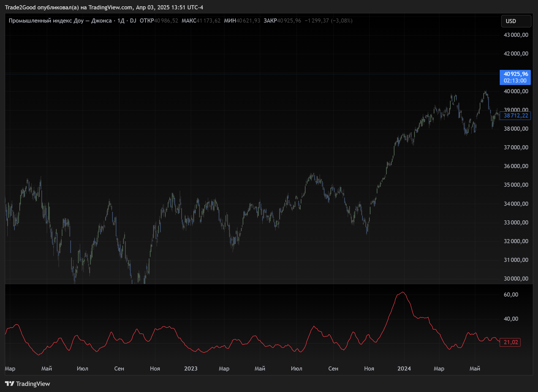Click the −1 299,37 (−3,08%) change value
Image resolution: width=538 pixels, height=392 pixels.
(328, 21)
